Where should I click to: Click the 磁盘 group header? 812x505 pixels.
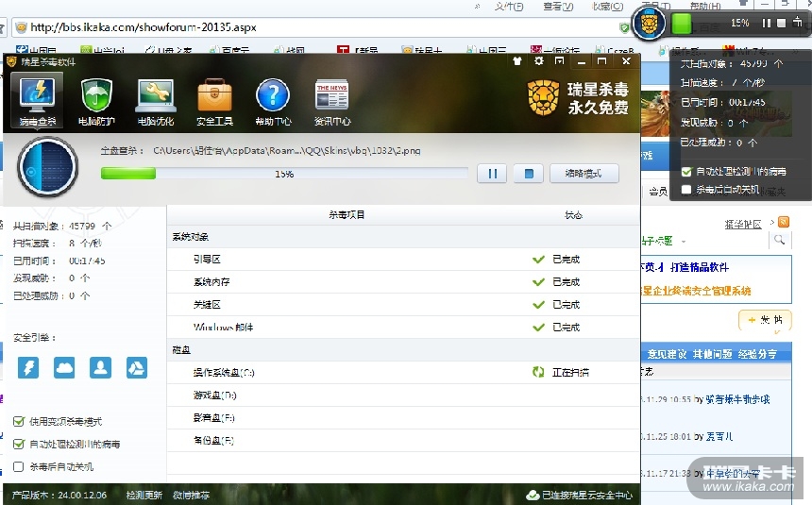(403, 350)
